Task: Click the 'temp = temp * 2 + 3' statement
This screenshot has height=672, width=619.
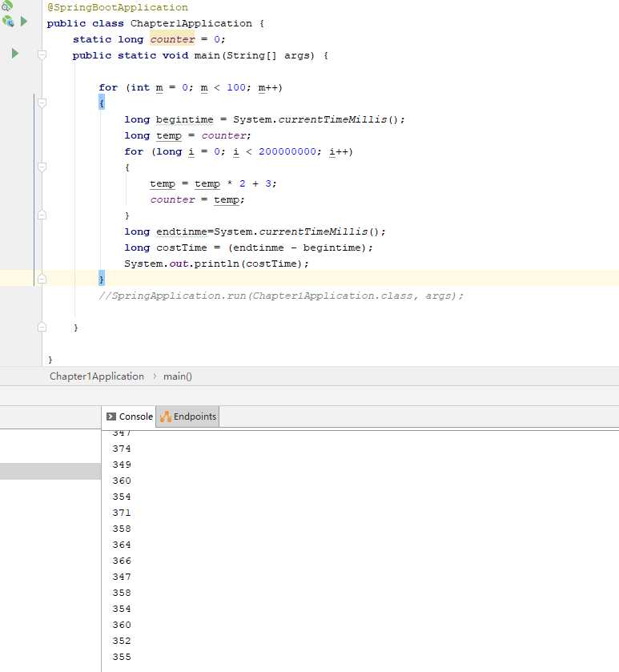Action: 213,183
